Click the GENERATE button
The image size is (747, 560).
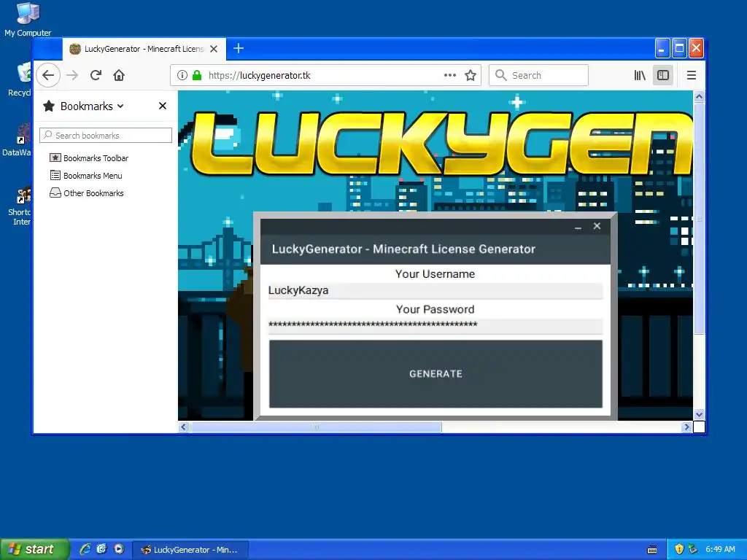tap(436, 374)
